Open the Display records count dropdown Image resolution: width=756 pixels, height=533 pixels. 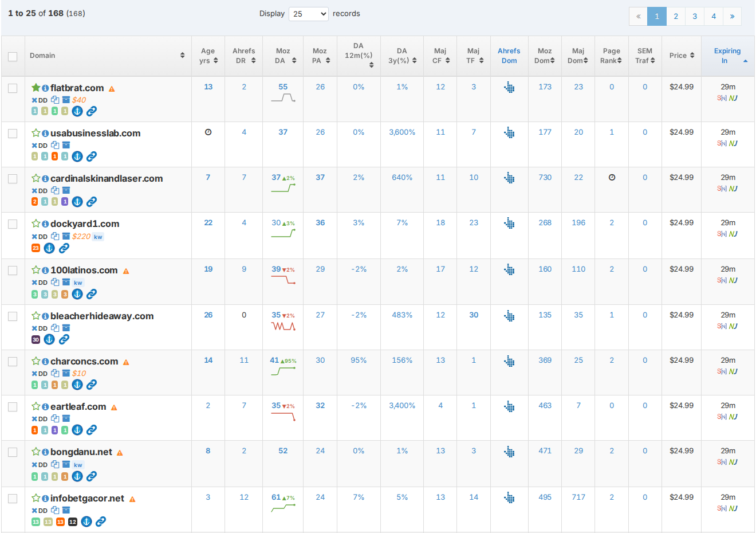click(x=309, y=14)
